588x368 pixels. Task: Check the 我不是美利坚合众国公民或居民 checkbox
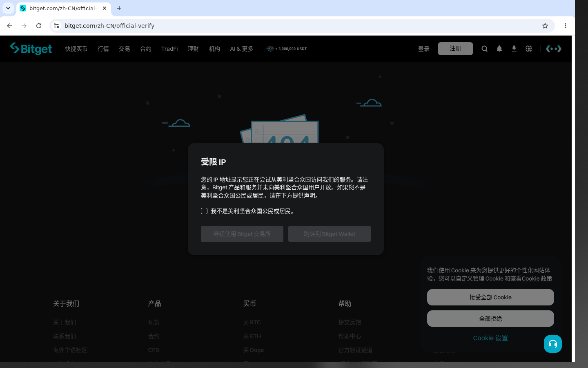tap(204, 211)
